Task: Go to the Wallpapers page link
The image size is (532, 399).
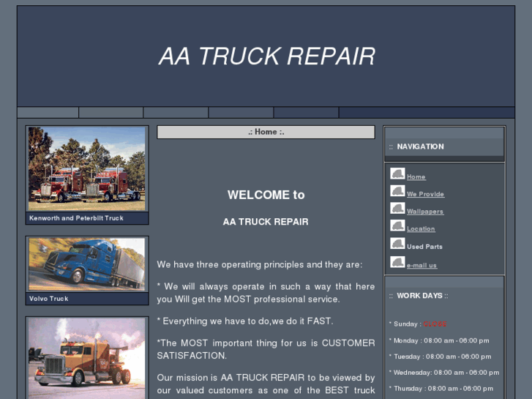Action: click(x=425, y=212)
